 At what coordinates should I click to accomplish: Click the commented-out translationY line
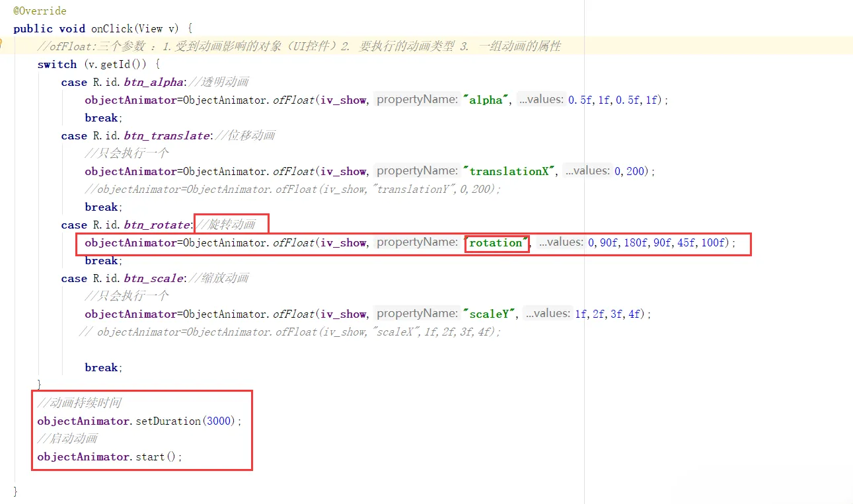pyautogui.click(x=293, y=189)
